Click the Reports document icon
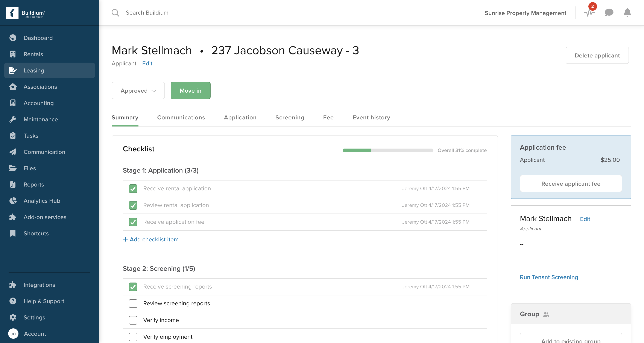The width and height of the screenshot is (644, 343). click(x=13, y=184)
